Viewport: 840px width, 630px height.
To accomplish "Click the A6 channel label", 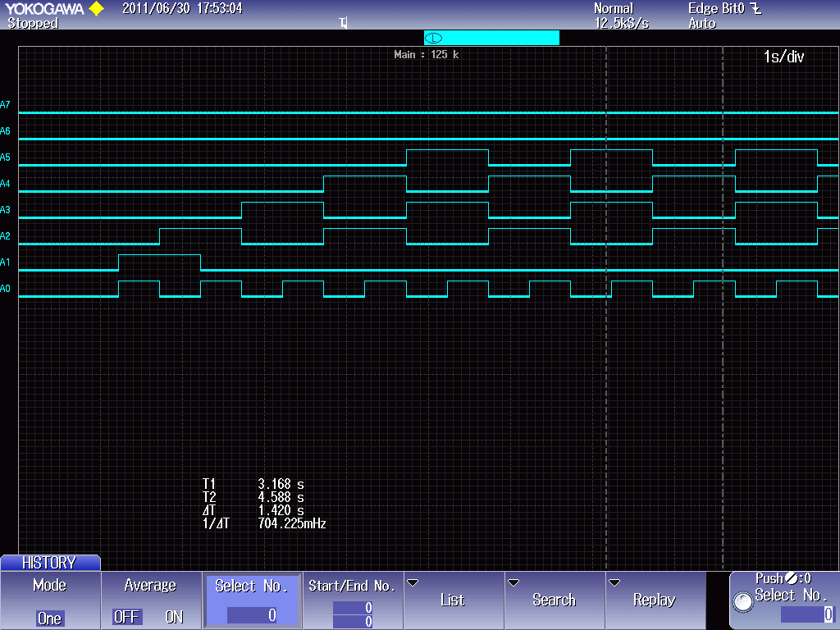I will pyautogui.click(x=6, y=131).
